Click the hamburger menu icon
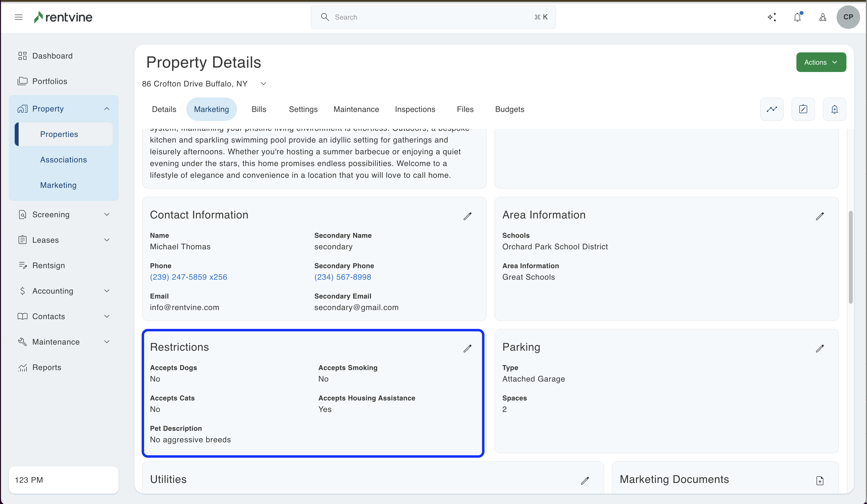Image resolution: width=867 pixels, height=504 pixels. [x=19, y=17]
